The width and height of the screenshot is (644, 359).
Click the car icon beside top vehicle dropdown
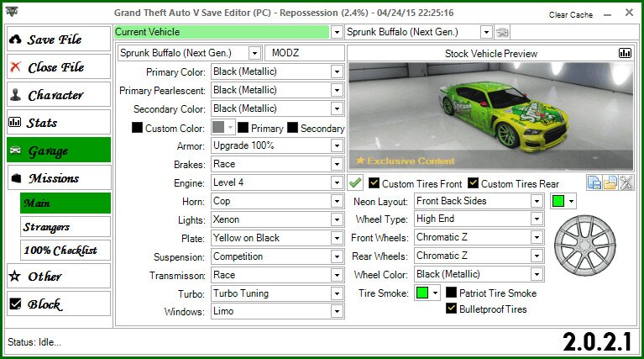click(503, 32)
